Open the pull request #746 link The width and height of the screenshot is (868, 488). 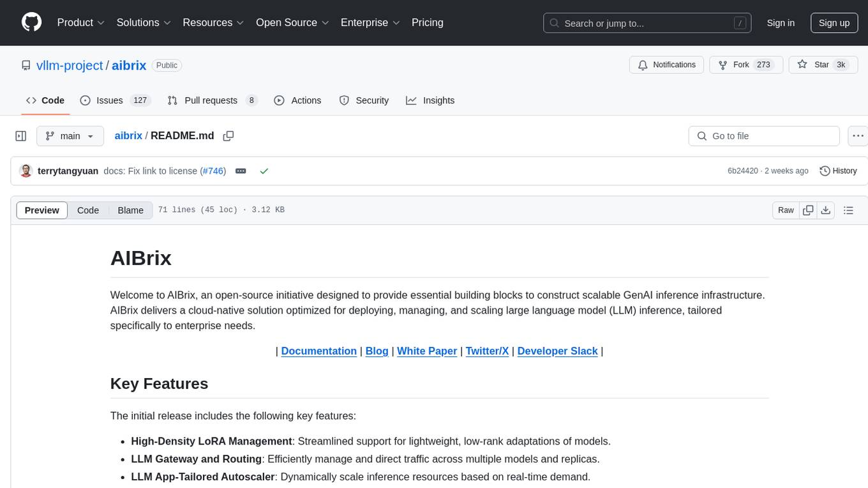(213, 171)
